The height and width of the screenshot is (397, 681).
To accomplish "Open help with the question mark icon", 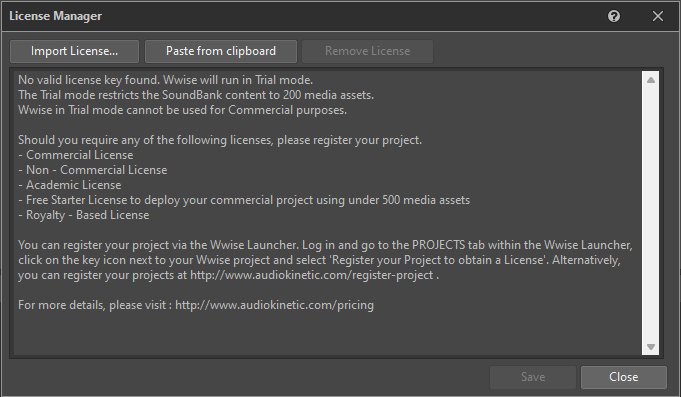I will pos(614,17).
